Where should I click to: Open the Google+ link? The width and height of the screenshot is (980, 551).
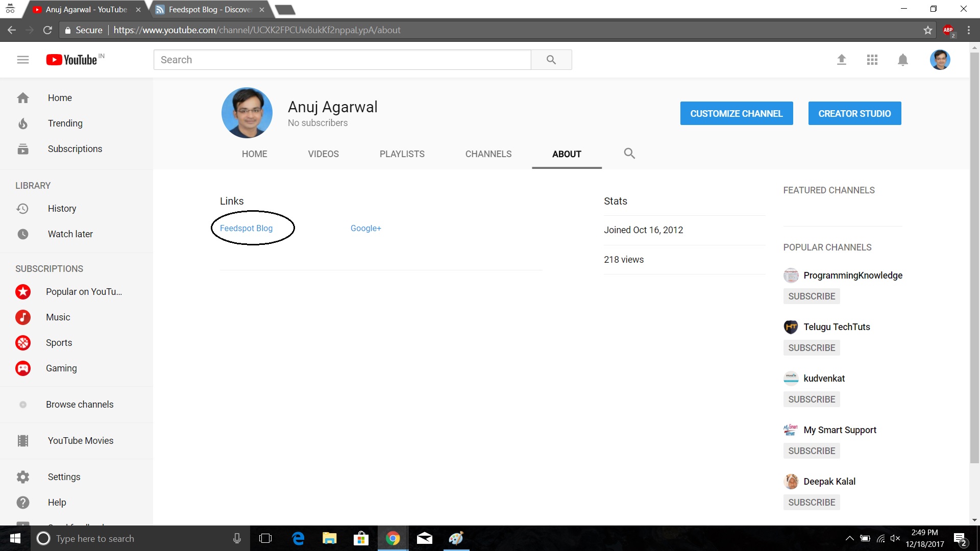tap(366, 228)
